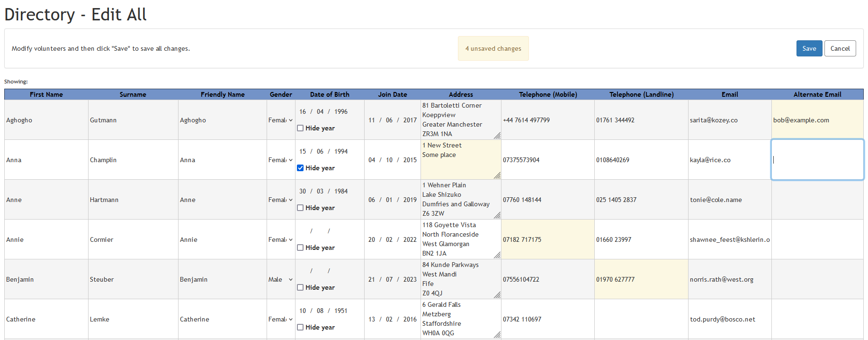Edit address 84 Kunde Parkways

point(461,279)
